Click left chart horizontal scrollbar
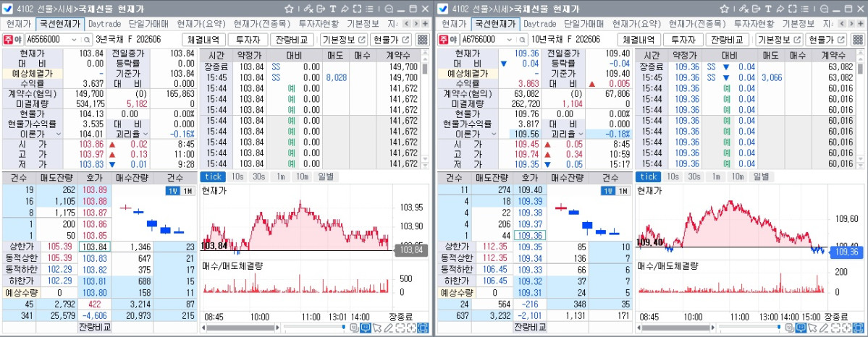This screenshot has width=868, height=337. tap(240, 328)
